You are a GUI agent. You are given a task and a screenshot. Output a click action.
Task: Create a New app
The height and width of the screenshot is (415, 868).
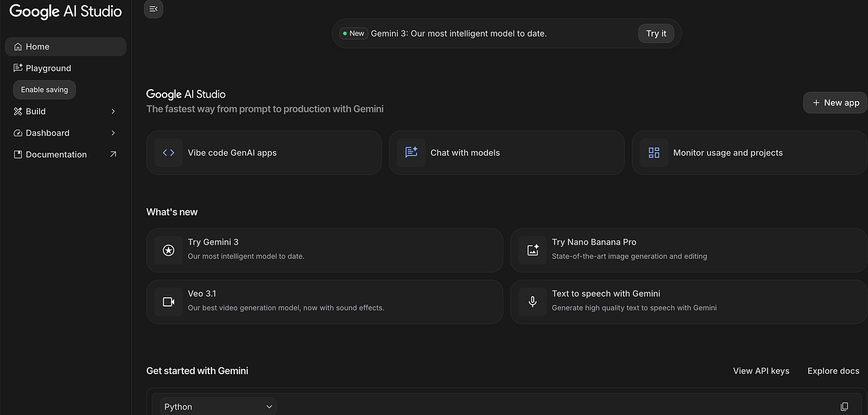(835, 103)
